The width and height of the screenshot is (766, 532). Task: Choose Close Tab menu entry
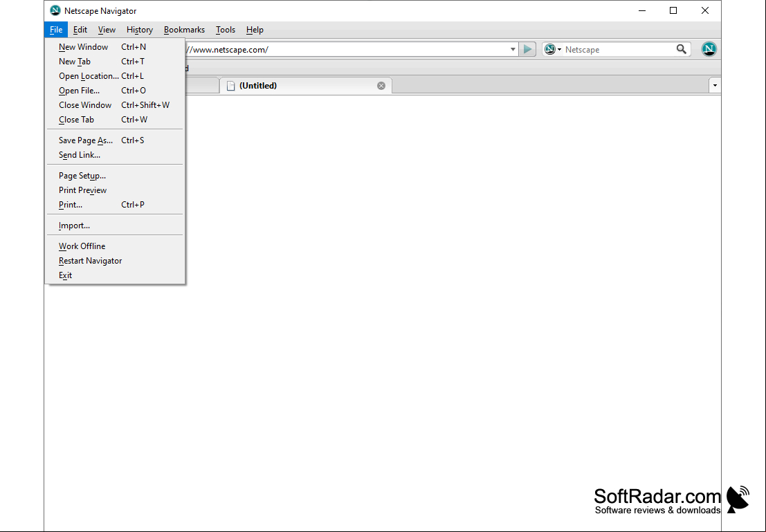[115, 120]
